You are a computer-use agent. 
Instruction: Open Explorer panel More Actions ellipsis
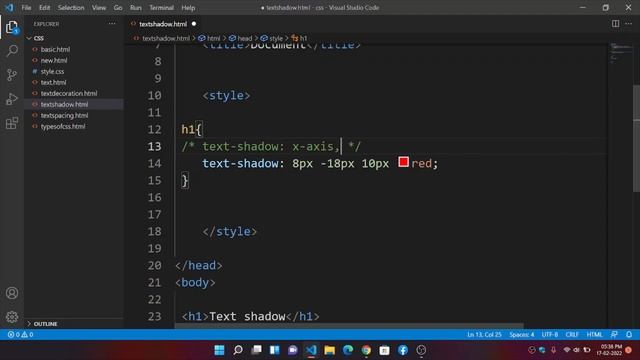(x=112, y=24)
